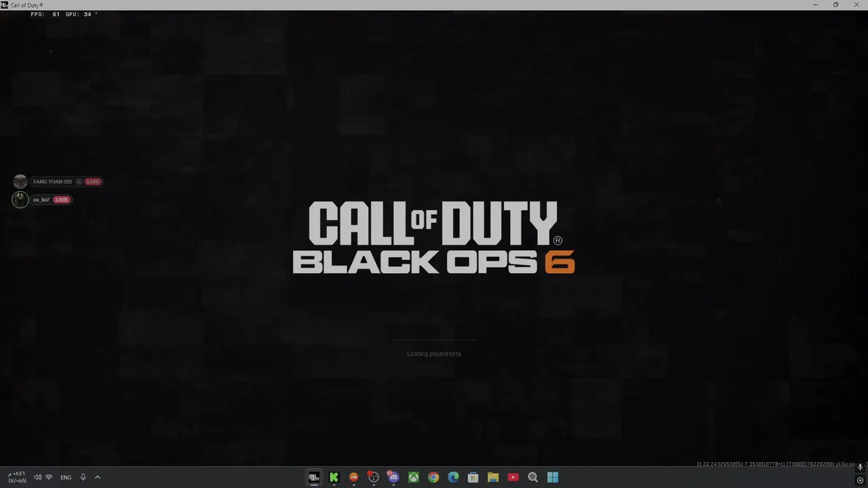Open OBS Studio from the taskbar
This screenshot has width=868, height=488.
pos(373,477)
